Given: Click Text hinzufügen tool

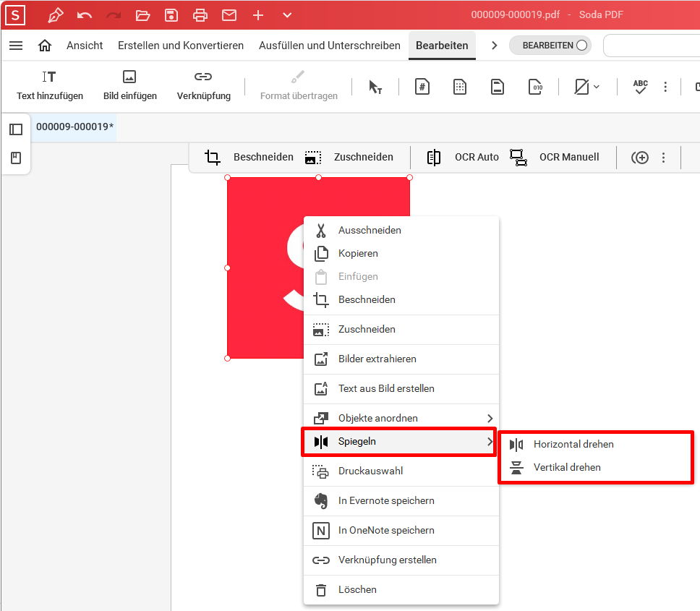Looking at the screenshot, I should coord(50,85).
